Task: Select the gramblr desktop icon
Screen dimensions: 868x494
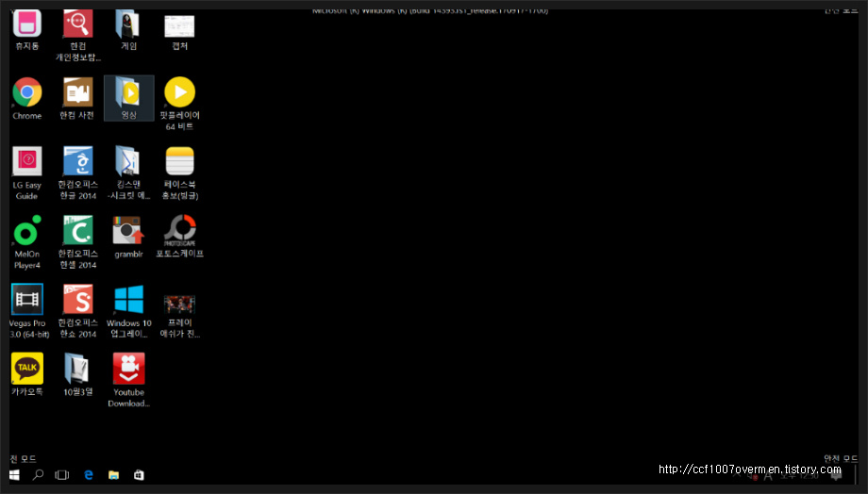Action: tap(128, 230)
